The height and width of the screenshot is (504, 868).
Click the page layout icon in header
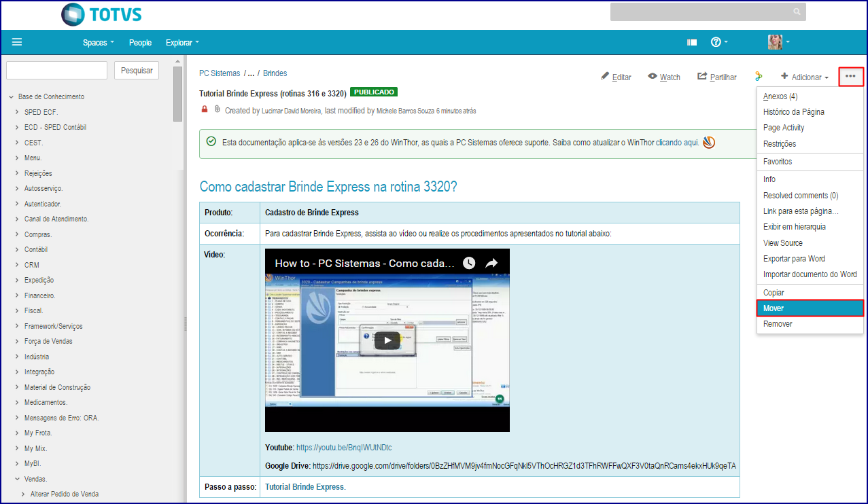(x=692, y=42)
